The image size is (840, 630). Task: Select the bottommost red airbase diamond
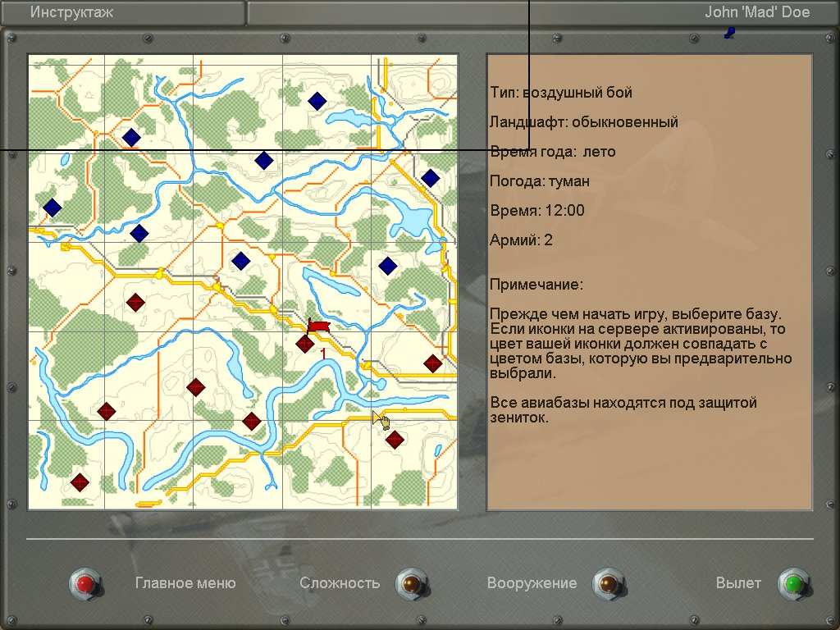[80, 482]
